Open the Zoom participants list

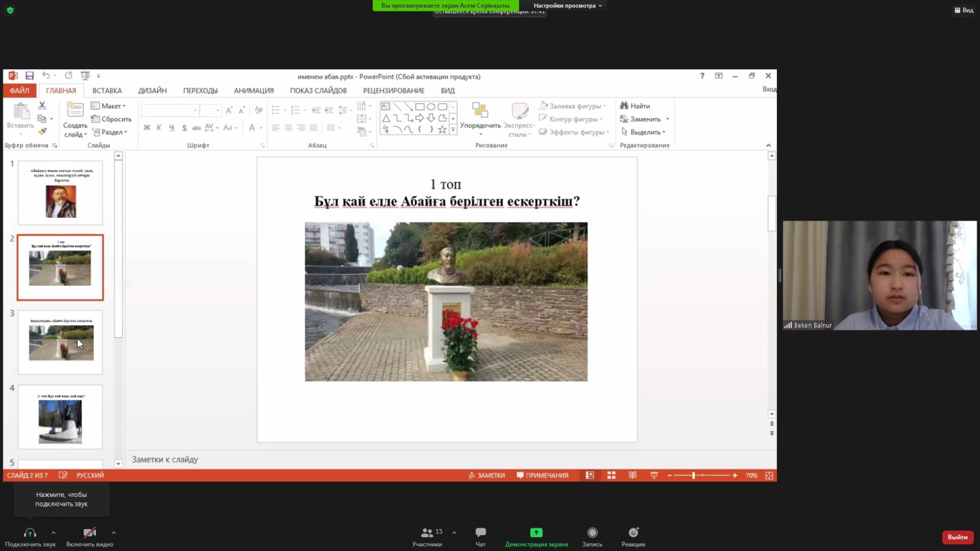[427, 533]
